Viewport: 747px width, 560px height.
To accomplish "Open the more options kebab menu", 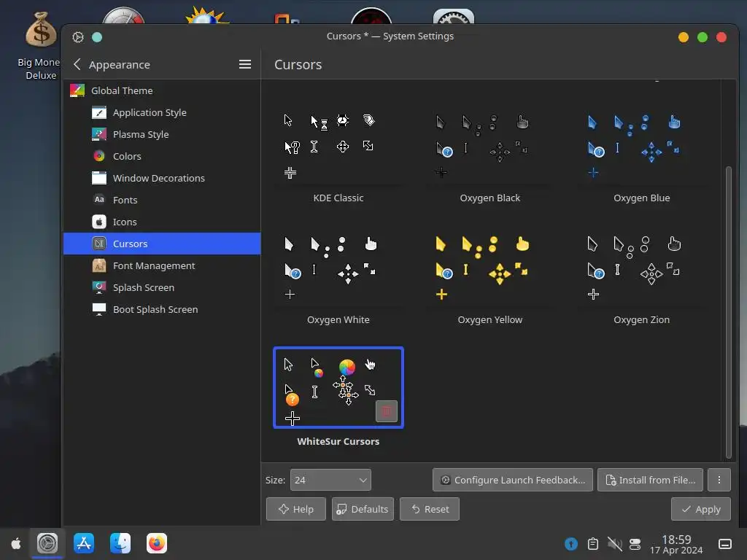I will (719, 480).
